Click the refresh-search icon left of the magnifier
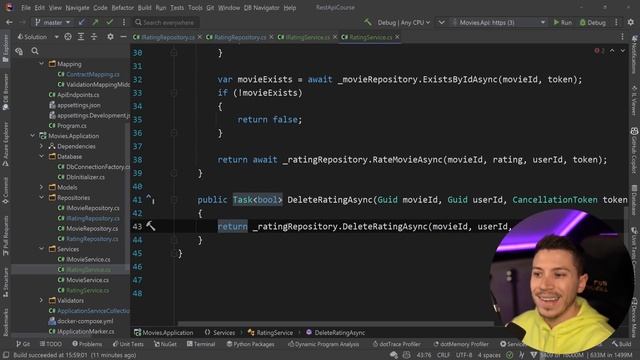640x360 pixels. (19, 51)
